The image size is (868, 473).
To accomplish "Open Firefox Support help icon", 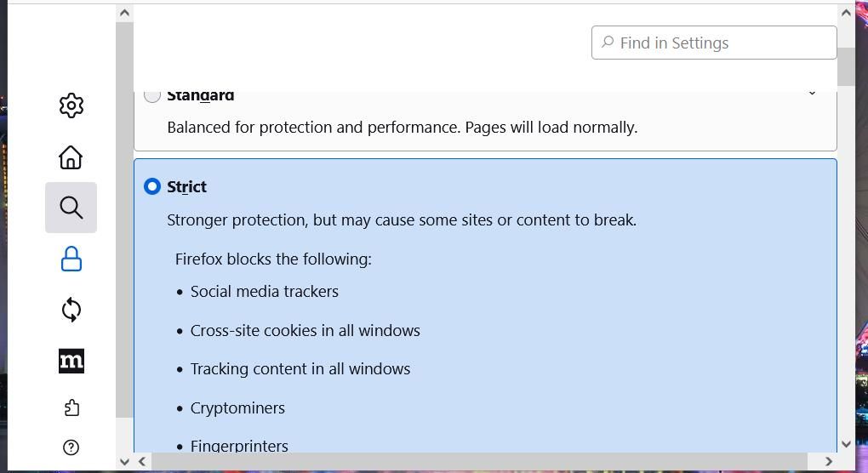I will (71, 447).
